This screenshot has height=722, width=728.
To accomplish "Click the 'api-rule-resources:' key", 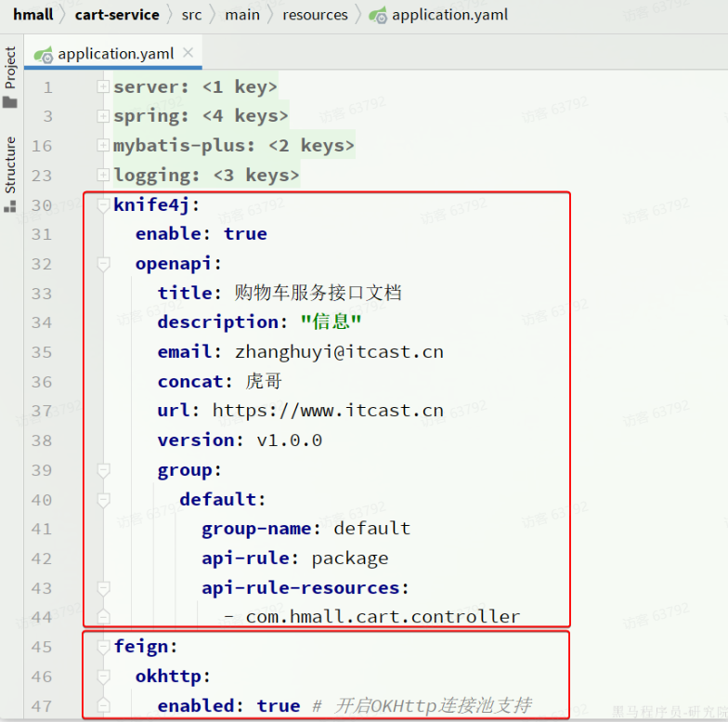I will (x=305, y=588).
